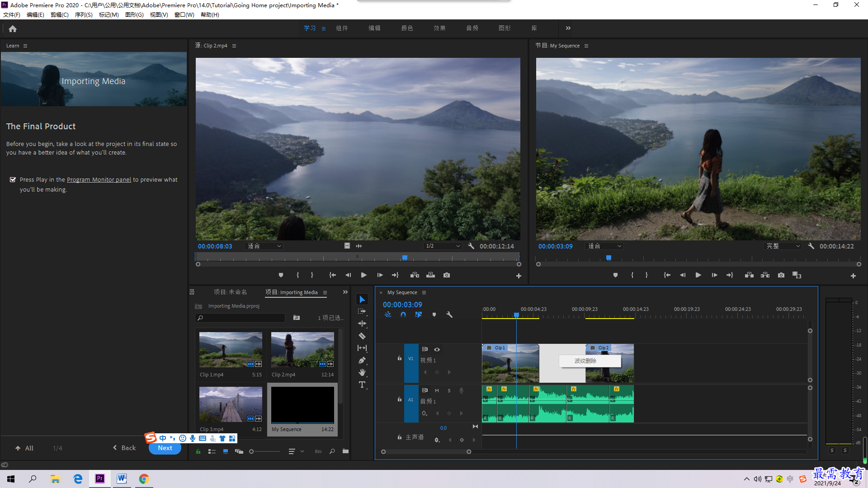Click Overwrite button in Source Monitor
The width and height of the screenshot is (868, 488).
click(x=431, y=275)
